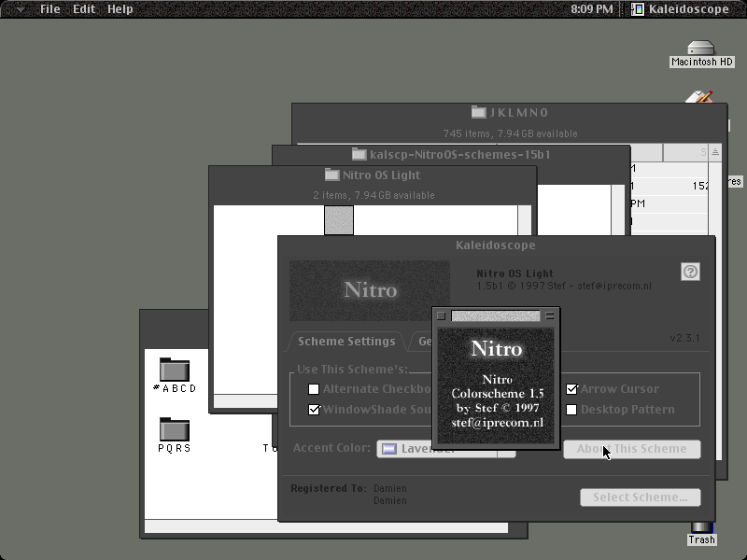747x560 pixels.
Task: Select the PQRS folder icon
Action: click(175, 429)
